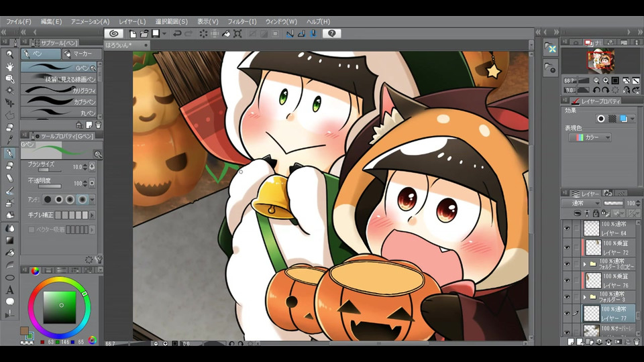Open sub tool detail wrench icon
The width and height of the screenshot is (644, 362).
pyautogui.click(x=99, y=259)
